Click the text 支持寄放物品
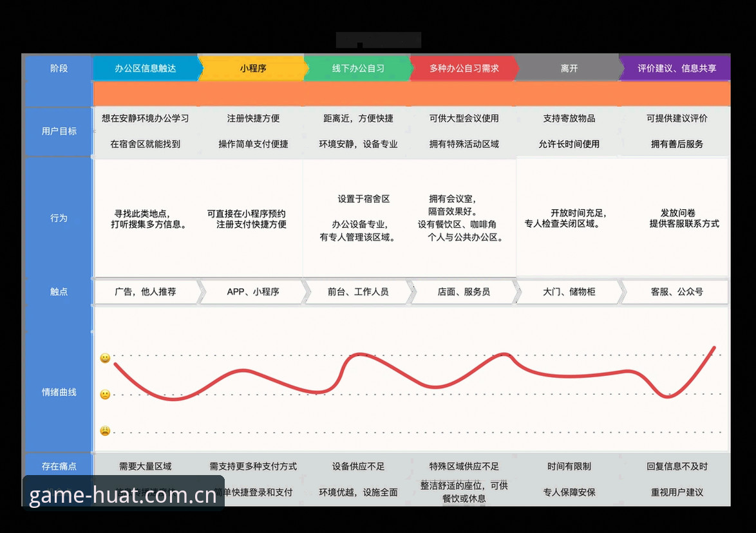The image size is (756, 533). [569, 118]
